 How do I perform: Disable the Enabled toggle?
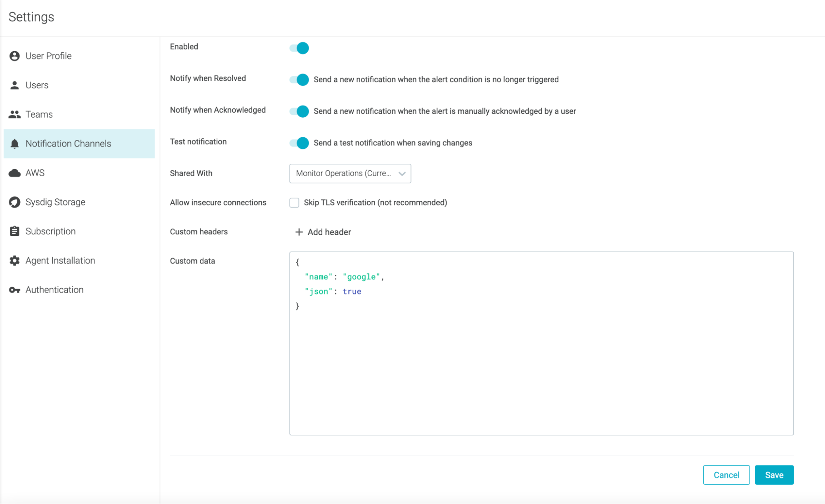[298, 48]
